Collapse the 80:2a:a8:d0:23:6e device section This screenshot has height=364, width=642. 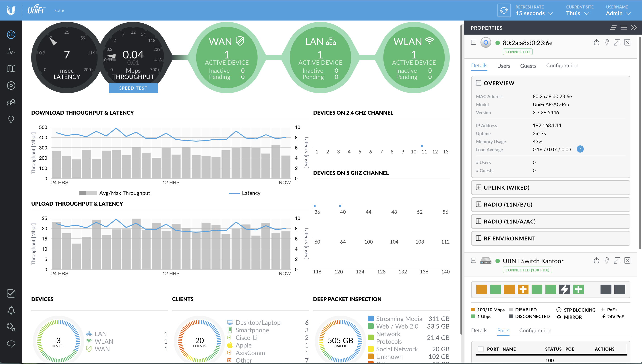click(x=474, y=42)
